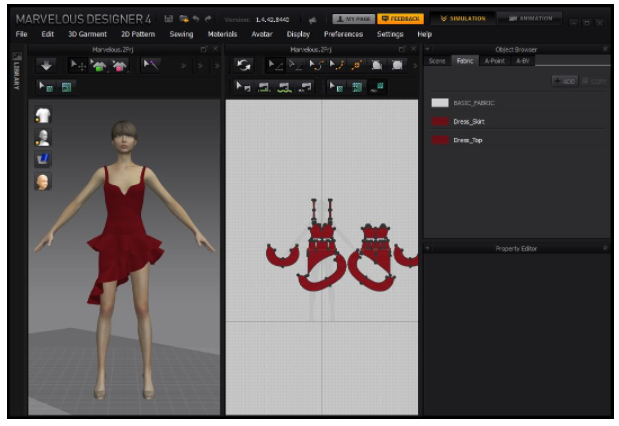Collapse the Property Editor panel
Viewport: 619px width, 426px height.
428,248
